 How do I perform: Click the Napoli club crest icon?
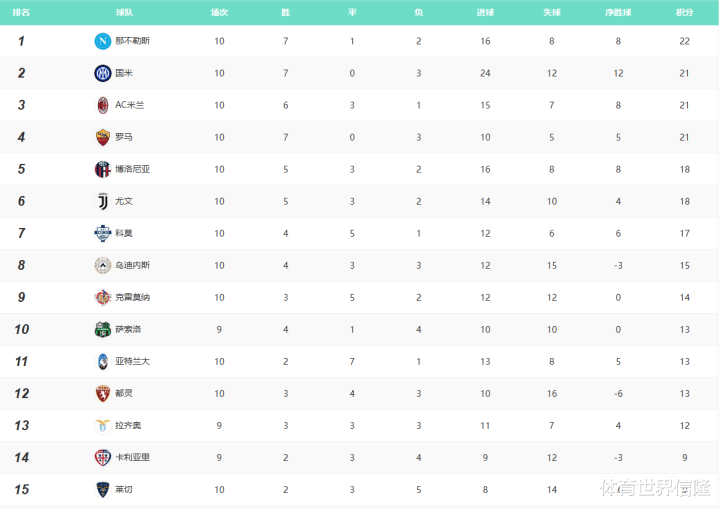102,41
